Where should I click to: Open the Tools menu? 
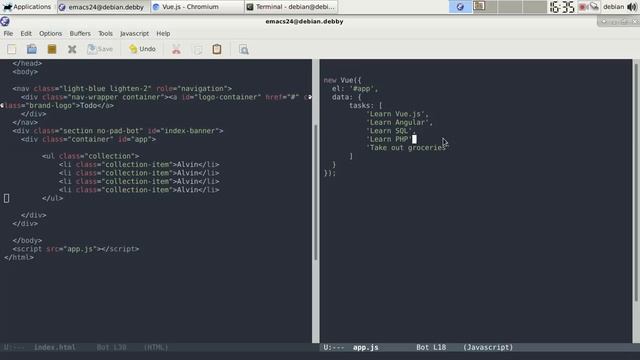click(105, 33)
